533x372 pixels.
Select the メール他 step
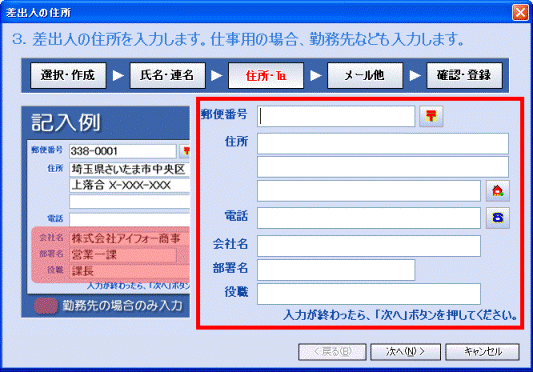tap(365, 75)
